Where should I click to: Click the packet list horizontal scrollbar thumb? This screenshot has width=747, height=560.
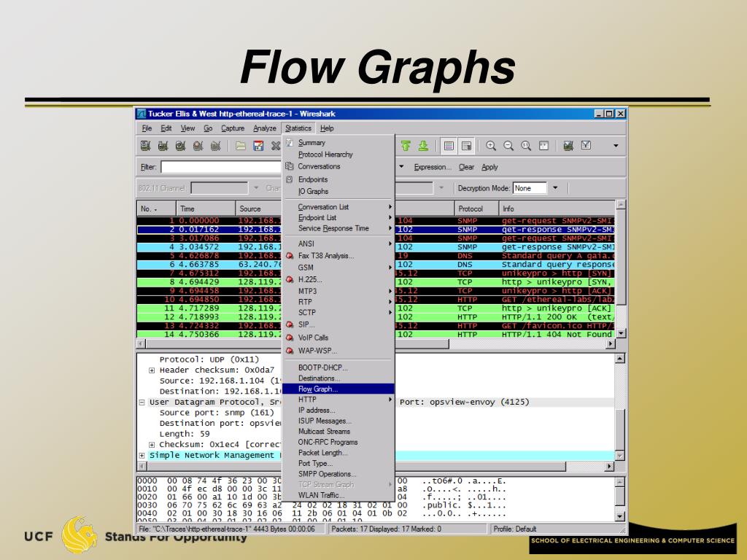click(298, 344)
